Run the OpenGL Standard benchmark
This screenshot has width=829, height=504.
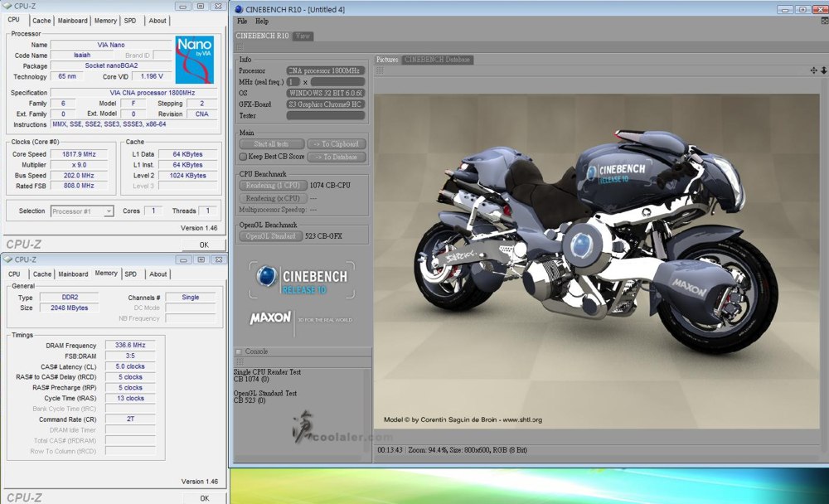point(271,236)
